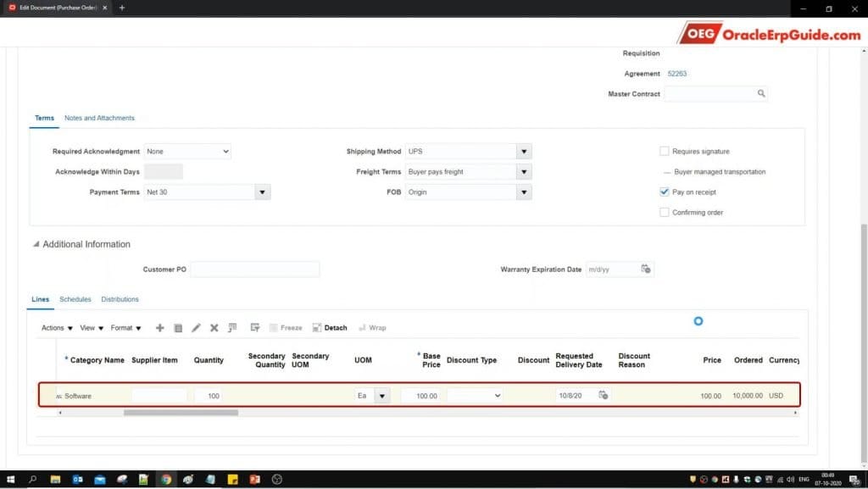
Task: Open the Agreement 52263 link
Action: coord(677,74)
